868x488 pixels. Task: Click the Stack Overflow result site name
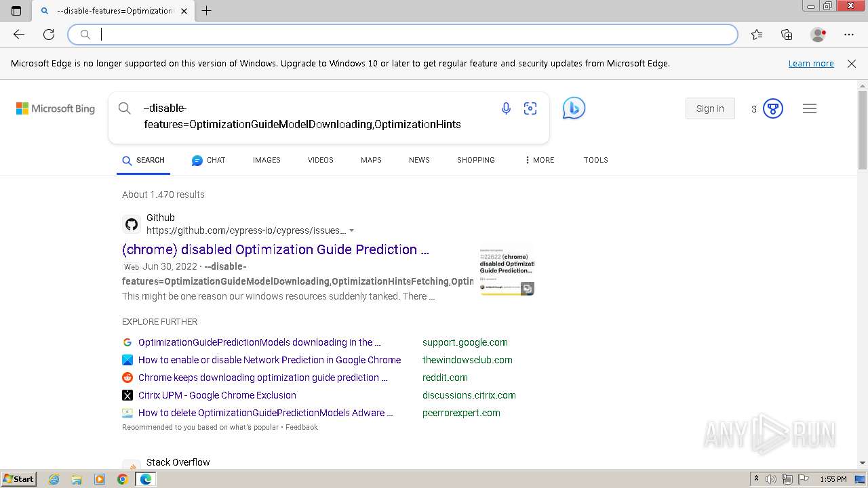click(x=178, y=462)
